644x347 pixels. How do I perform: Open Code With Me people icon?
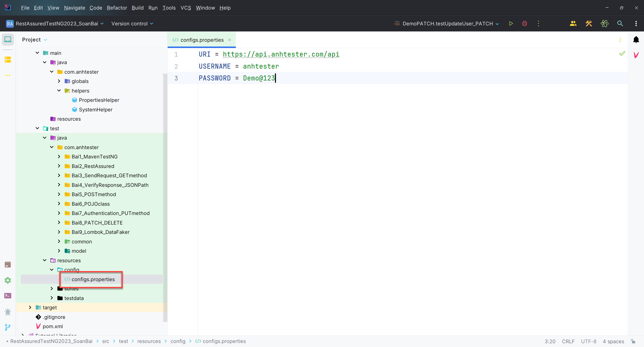[573, 24]
